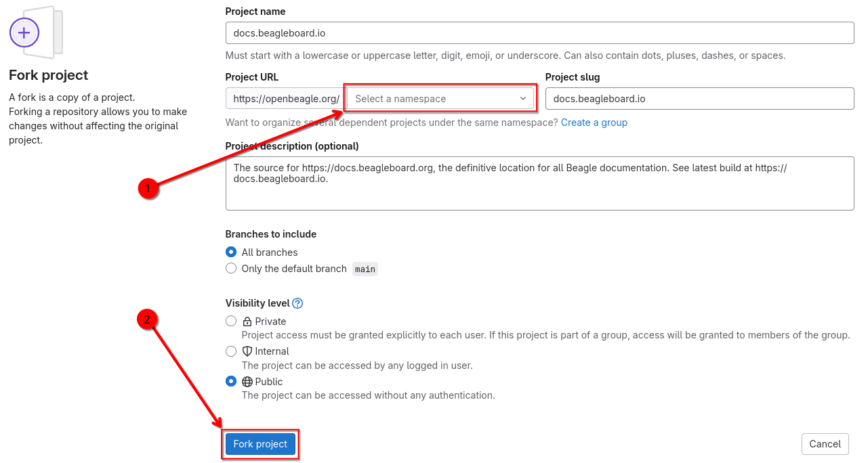
Task: Select the All branches radio button
Action: [231, 252]
